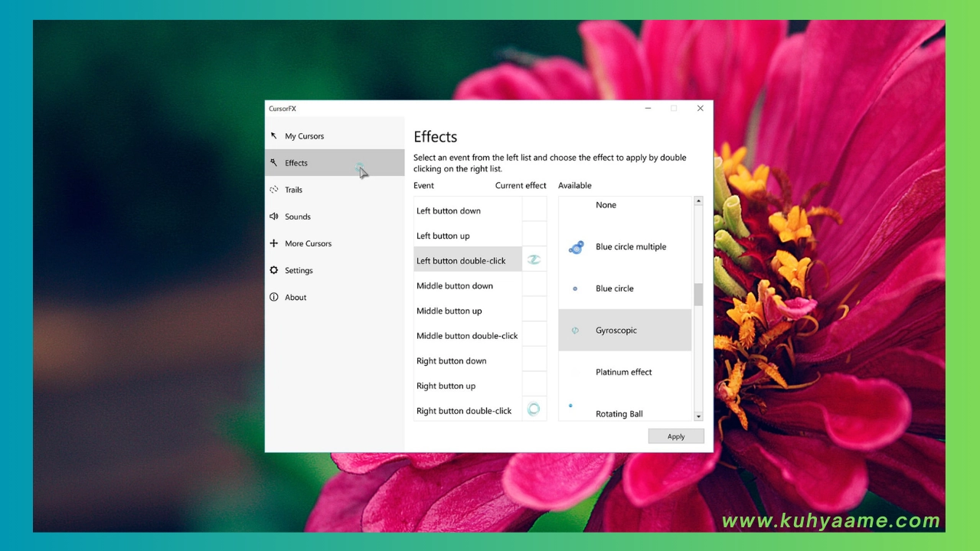980x551 pixels.
Task: Click current effect icon for Left button double-click
Action: point(534,260)
